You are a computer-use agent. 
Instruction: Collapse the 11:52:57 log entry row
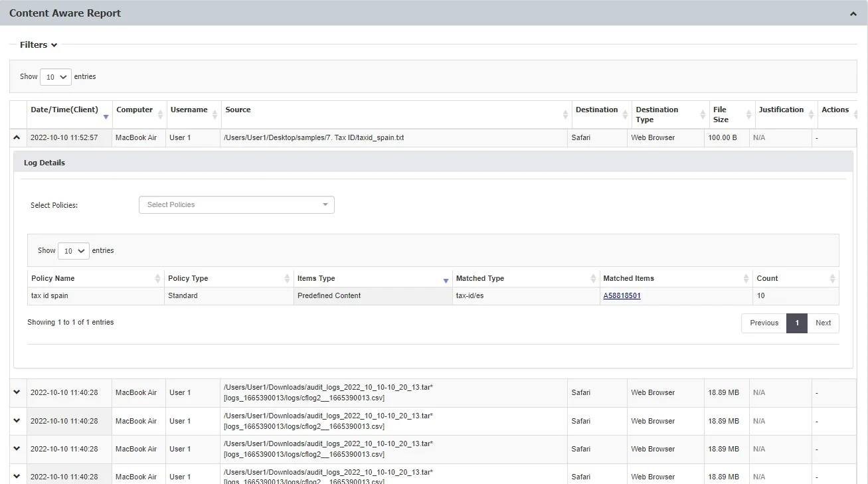click(x=17, y=137)
